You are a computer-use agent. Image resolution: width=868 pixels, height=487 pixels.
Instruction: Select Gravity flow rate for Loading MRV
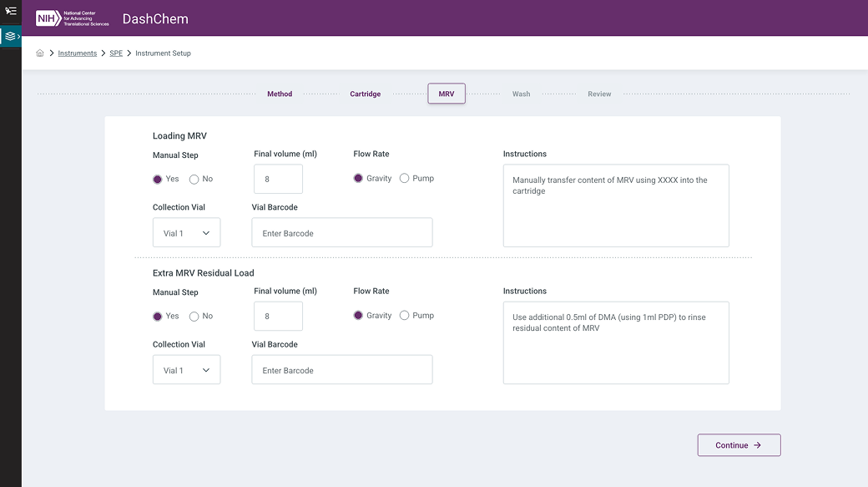point(359,178)
